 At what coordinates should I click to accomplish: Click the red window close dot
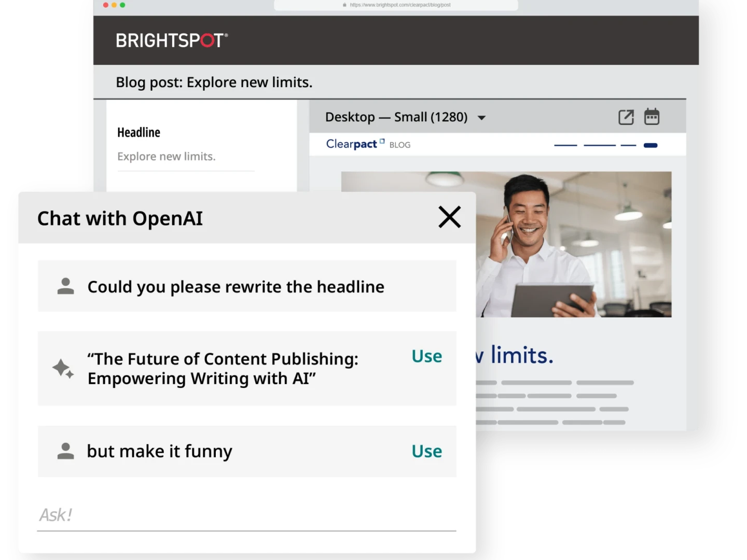(x=106, y=5)
